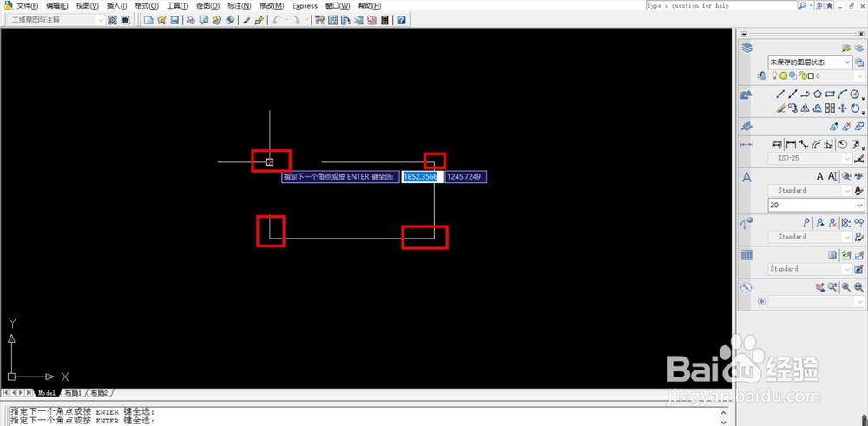Click the Arc length dimension icon

(x=816, y=145)
